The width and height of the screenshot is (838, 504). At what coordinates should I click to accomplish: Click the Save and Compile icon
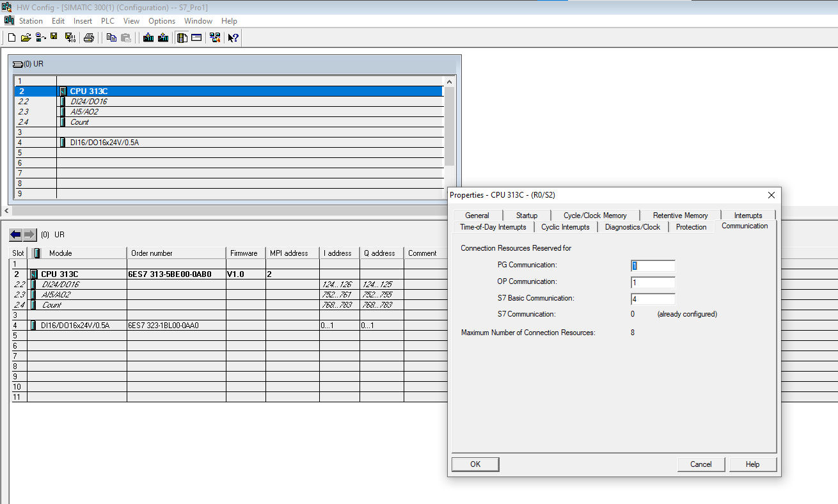[70, 38]
